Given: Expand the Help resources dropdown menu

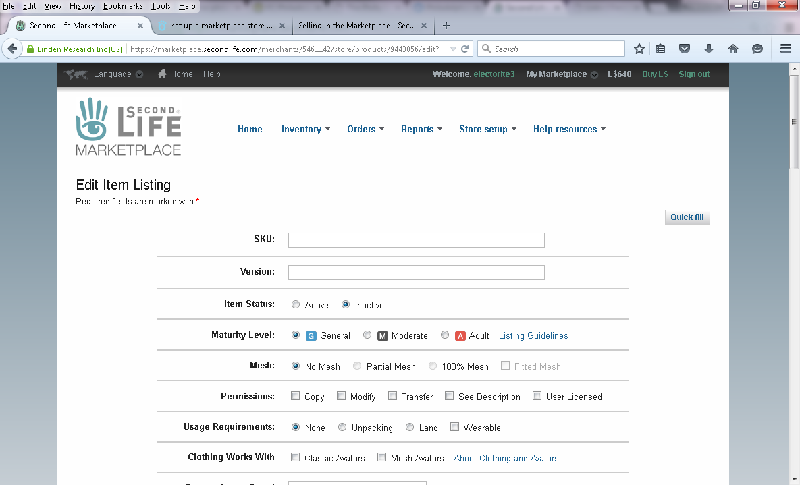Looking at the screenshot, I should pyautogui.click(x=569, y=129).
